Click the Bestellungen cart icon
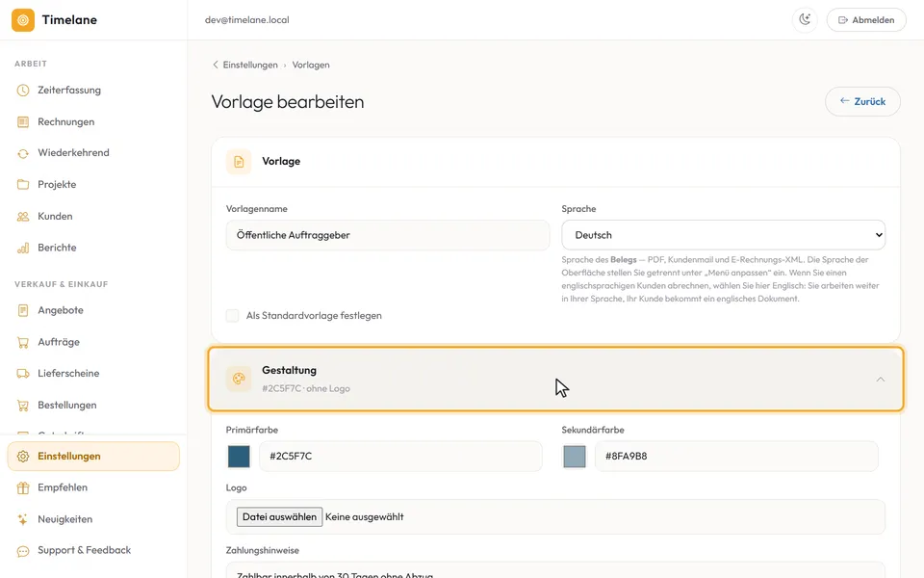 pos(23,406)
